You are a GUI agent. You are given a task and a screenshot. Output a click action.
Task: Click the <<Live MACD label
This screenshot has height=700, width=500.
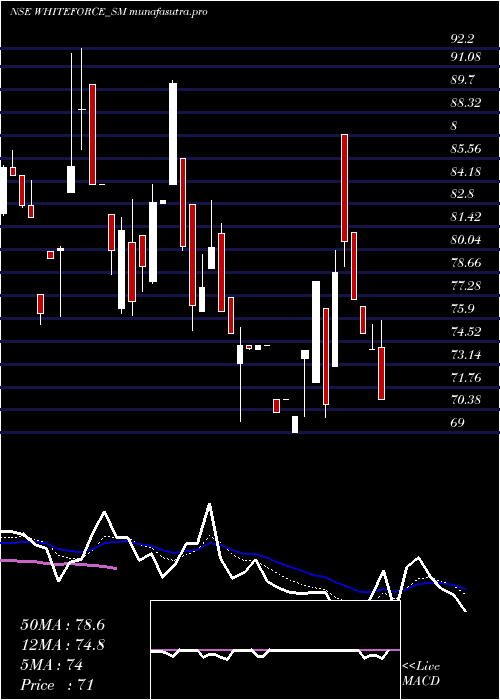click(x=421, y=673)
